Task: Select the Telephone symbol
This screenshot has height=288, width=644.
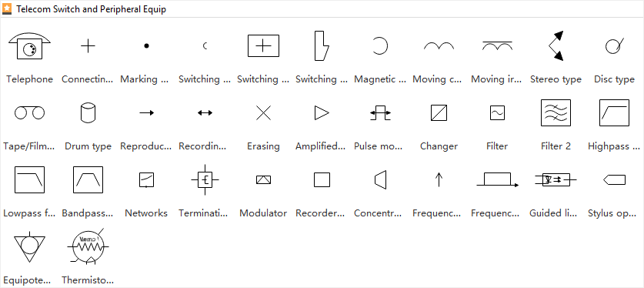Action: (29, 46)
